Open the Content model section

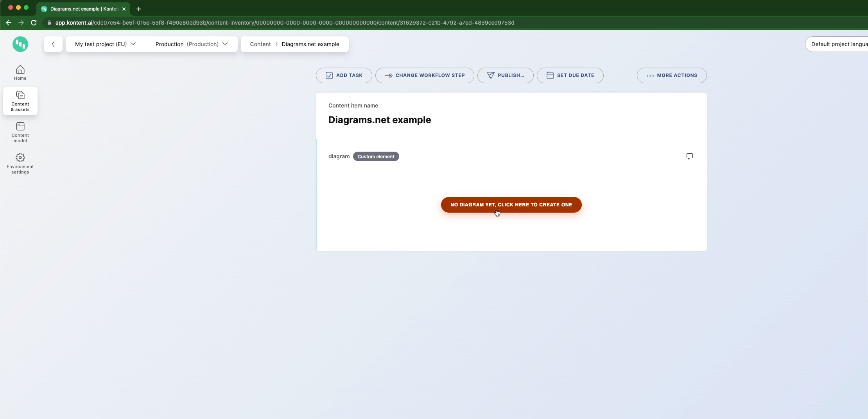pos(20,133)
